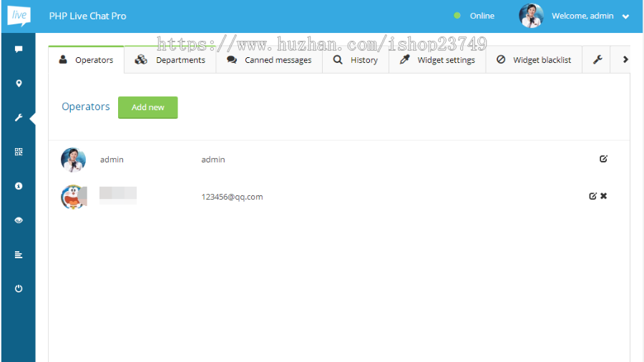Edit the admin operator row
The width and height of the screenshot is (644, 362).
coord(603,159)
